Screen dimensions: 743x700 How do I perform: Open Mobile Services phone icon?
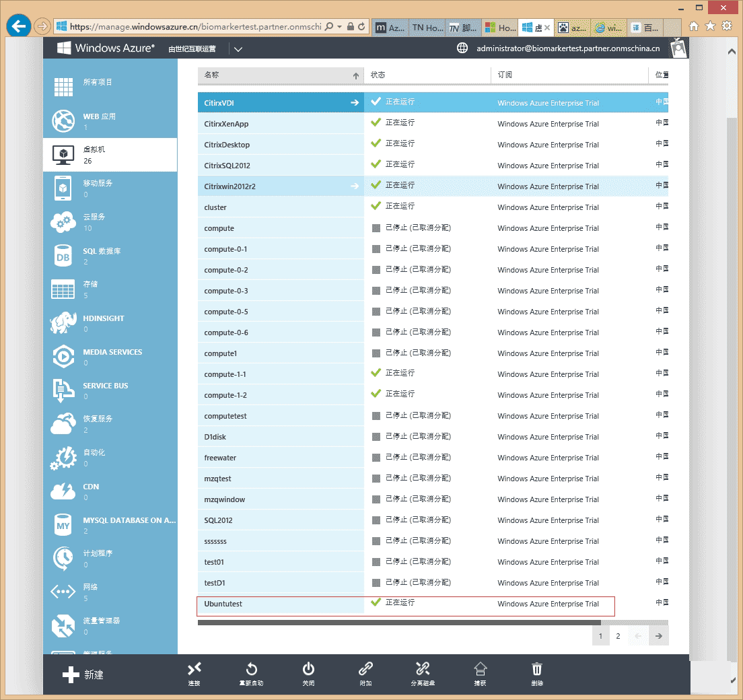[x=63, y=188]
